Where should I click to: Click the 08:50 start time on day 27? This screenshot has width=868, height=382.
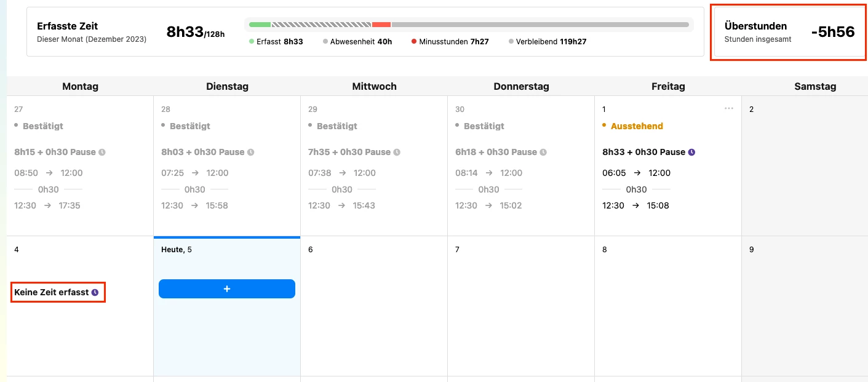[26, 173]
